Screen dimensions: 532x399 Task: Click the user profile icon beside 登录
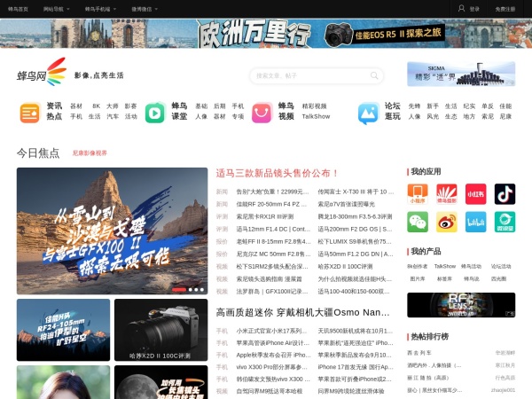coord(461,9)
